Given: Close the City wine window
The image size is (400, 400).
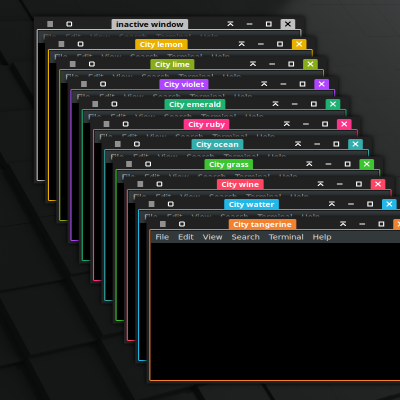Looking at the screenshot, I should 378,184.
